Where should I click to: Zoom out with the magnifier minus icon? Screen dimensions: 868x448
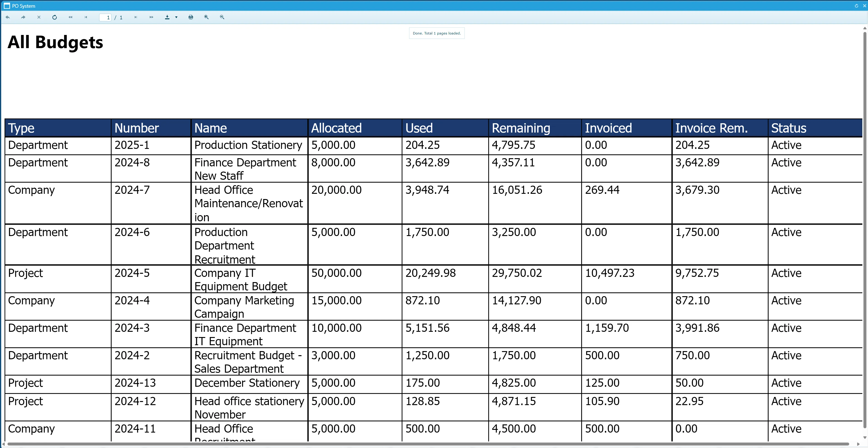pyautogui.click(x=222, y=17)
